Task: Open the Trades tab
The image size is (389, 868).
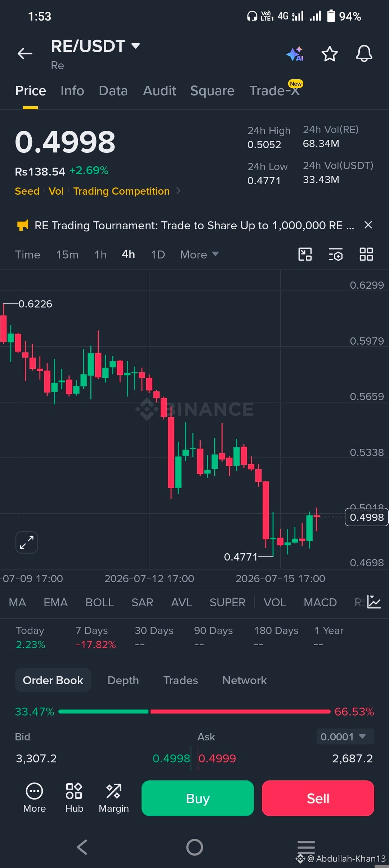Action: pos(180,680)
